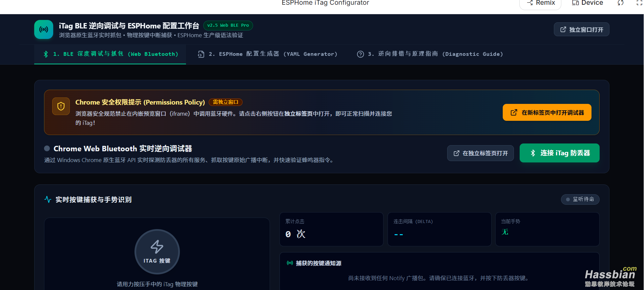644x290 pixels.
Task: Click the 累计点击 counter card
Action: tap(331, 229)
